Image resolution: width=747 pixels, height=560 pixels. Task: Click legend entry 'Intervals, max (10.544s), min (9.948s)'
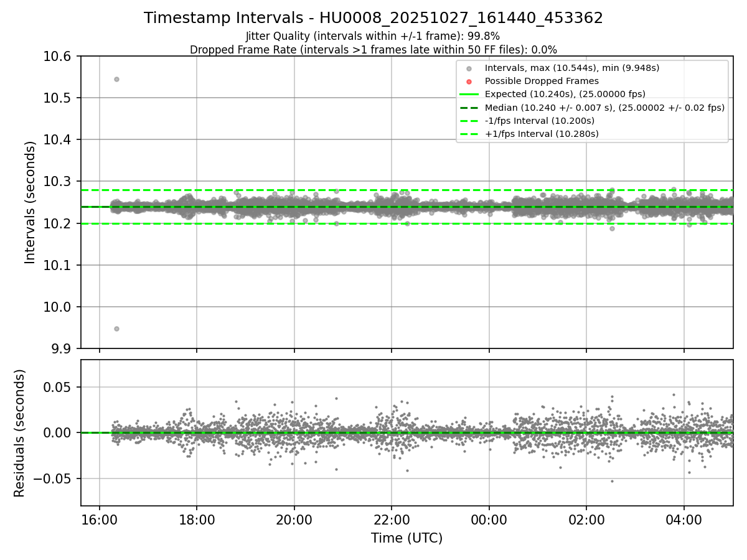coord(572,68)
